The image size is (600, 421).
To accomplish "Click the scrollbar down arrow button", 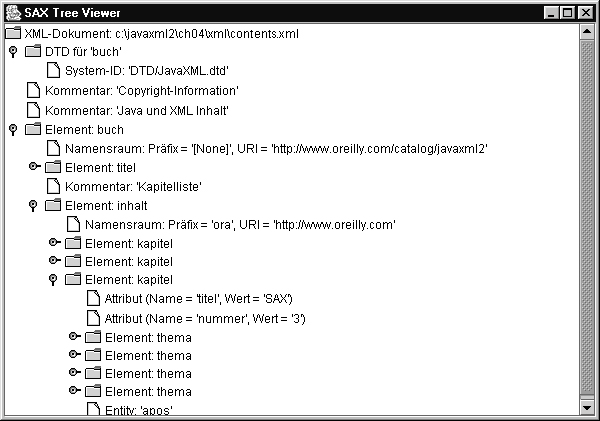I will pyautogui.click(x=587, y=408).
